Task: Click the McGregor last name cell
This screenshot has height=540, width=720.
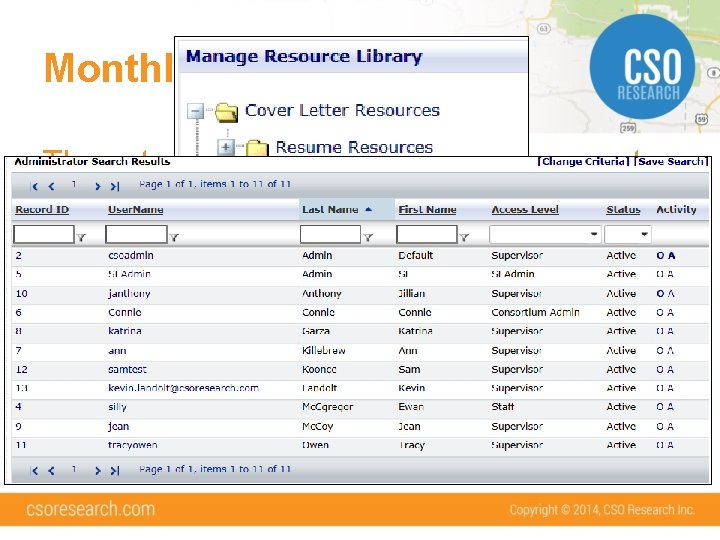Action: click(327, 407)
